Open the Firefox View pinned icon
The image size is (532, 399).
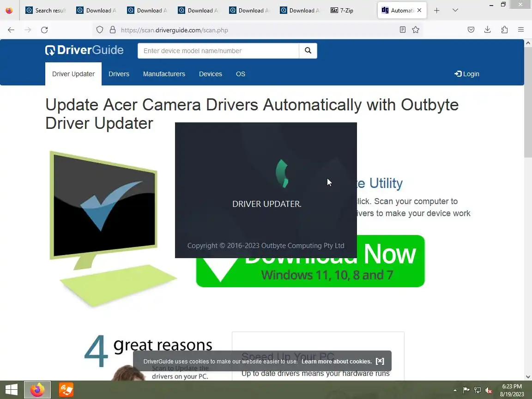click(x=9, y=11)
